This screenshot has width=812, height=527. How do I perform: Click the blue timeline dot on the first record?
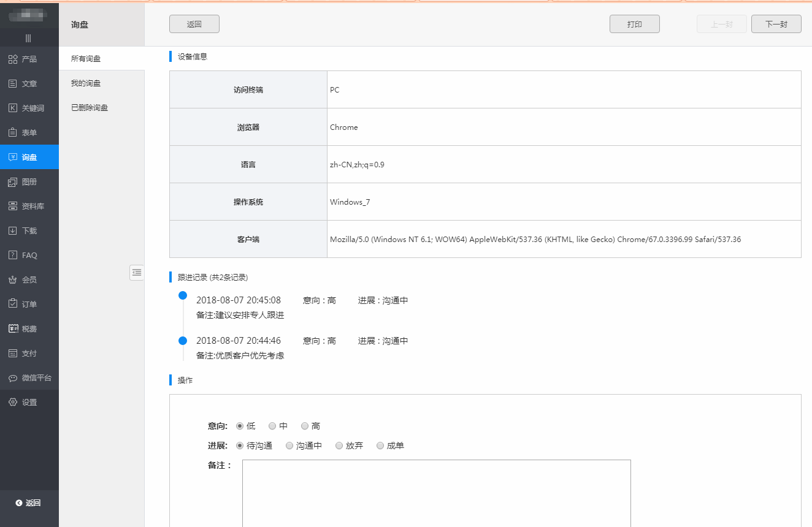[182, 295]
